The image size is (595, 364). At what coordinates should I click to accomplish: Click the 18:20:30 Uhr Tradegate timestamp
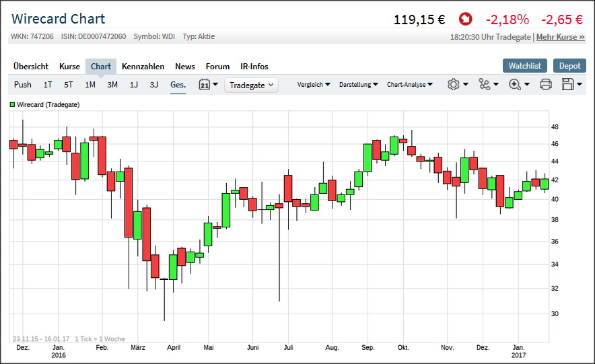tap(490, 37)
